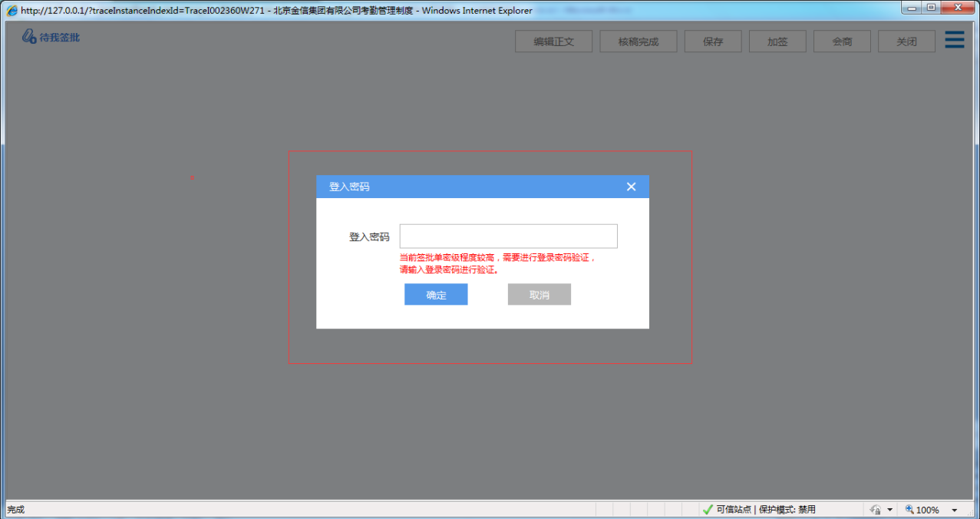The width and height of the screenshot is (980, 519).
Task: Close the 登入密码 dialog with the X
Action: [631, 186]
